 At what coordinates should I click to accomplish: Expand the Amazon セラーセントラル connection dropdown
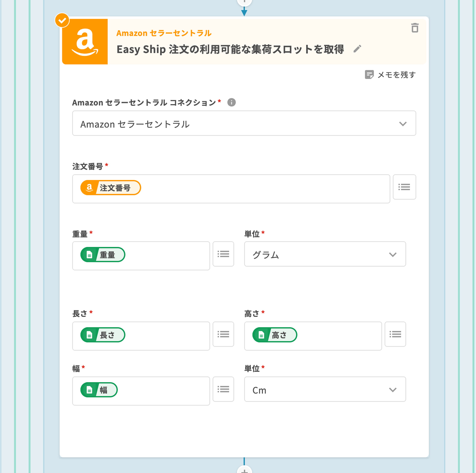click(244, 123)
